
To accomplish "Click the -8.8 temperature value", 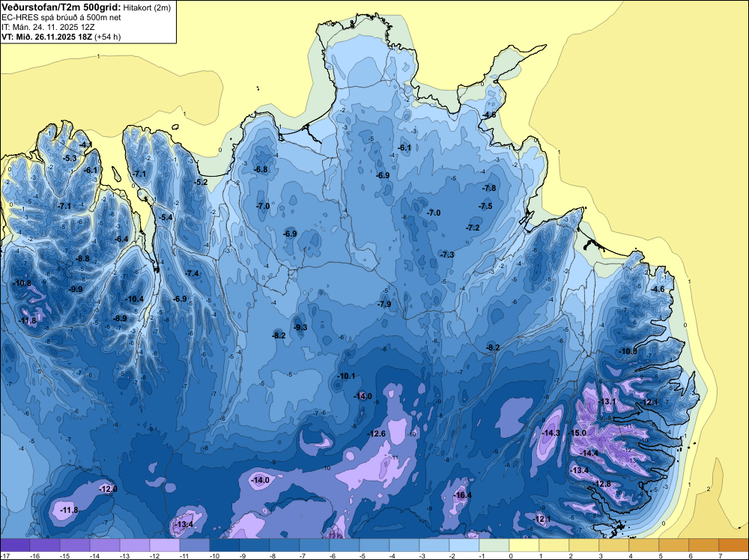I will (x=82, y=259).
